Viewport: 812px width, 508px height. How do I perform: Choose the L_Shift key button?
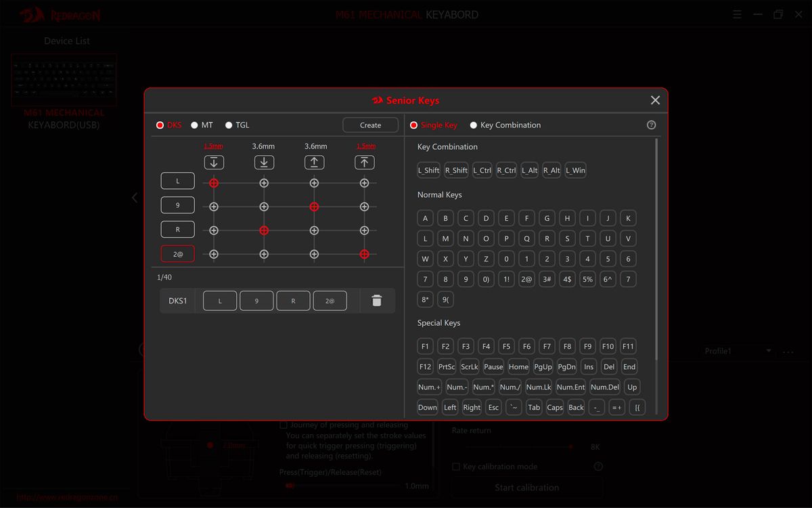[428, 171]
